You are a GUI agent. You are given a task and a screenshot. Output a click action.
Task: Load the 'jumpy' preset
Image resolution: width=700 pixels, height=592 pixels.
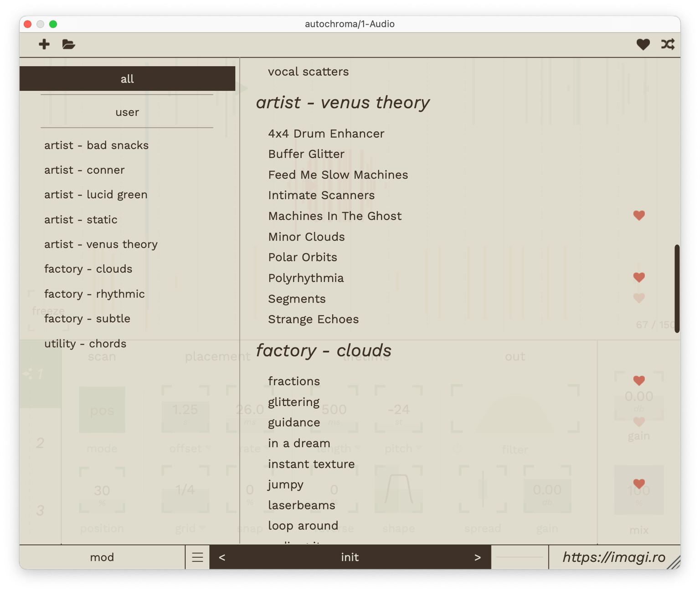coord(285,484)
